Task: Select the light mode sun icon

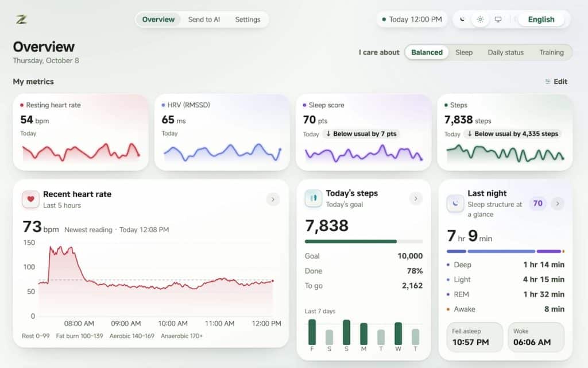Action: click(x=480, y=19)
